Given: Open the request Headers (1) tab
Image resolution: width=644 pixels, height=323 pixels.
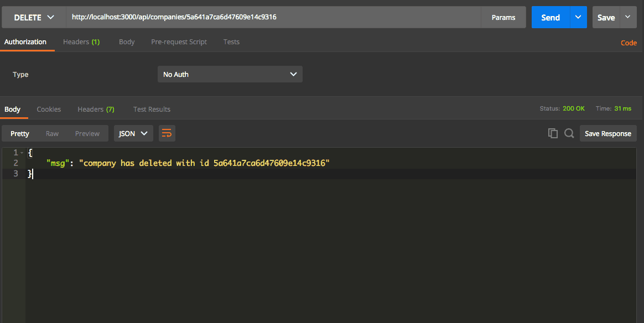Looking at the screenshot, I should tap(81, 42).
